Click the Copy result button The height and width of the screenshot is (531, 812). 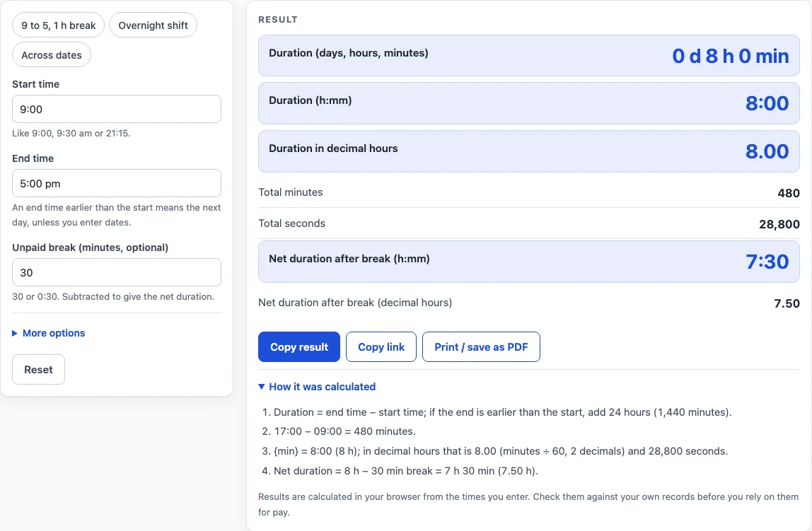point(298,346)
